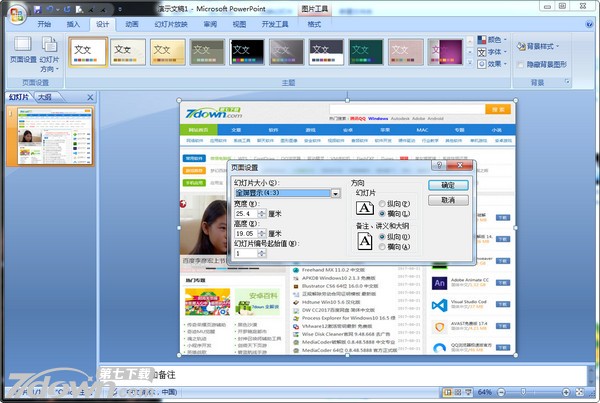The height and width of the screenshot is (403, 600).
Task: Open the customize quick access toolbar dropdown
Action: point(120,9)
